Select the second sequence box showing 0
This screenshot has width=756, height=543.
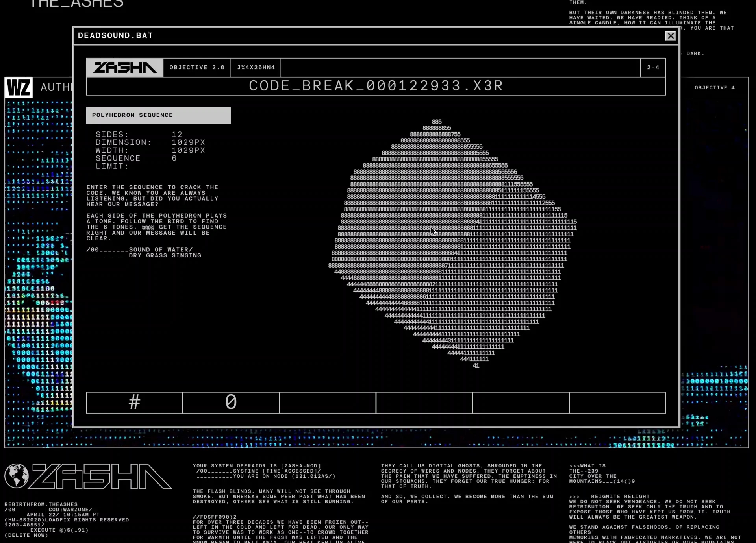click(231, 403)
